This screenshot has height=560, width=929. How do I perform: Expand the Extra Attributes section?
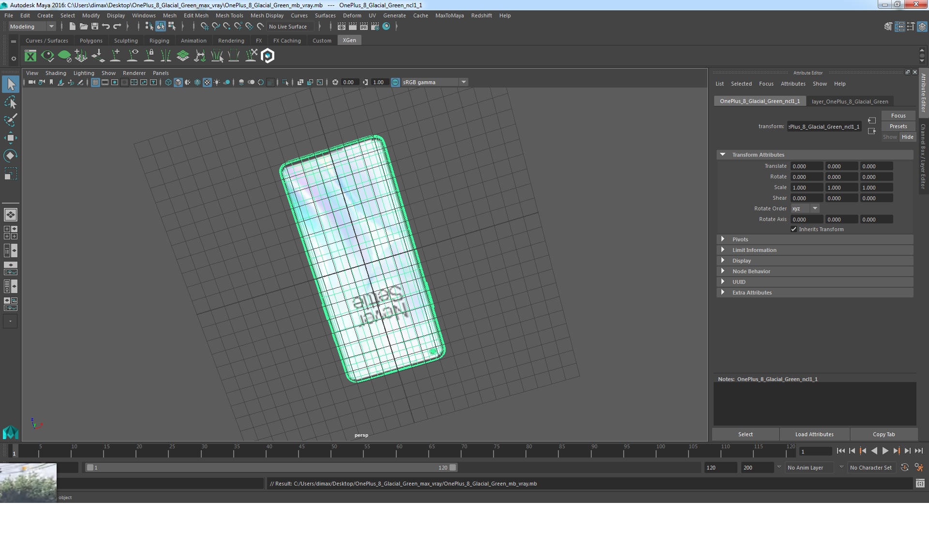(x=722, y=293)
